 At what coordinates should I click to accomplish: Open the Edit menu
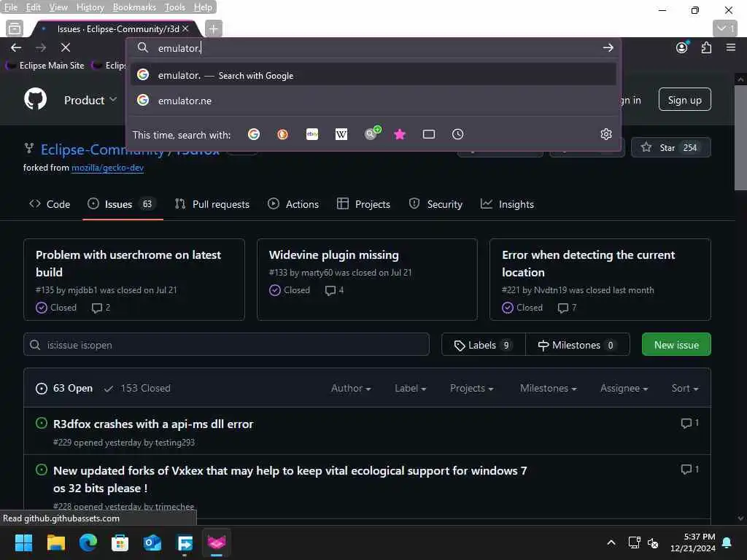click(x=33, y=7)
